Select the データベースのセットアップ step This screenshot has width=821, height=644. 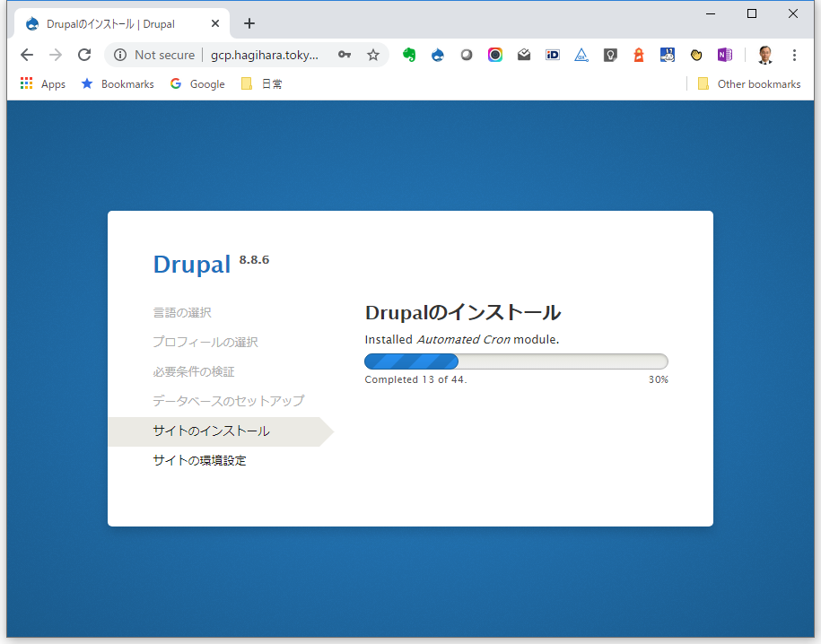228,401
